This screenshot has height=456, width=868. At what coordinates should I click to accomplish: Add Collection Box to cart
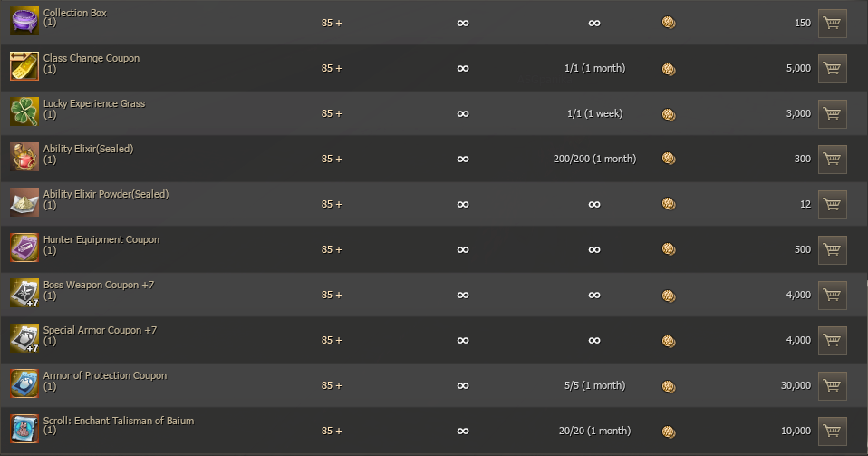click(832, 23)
